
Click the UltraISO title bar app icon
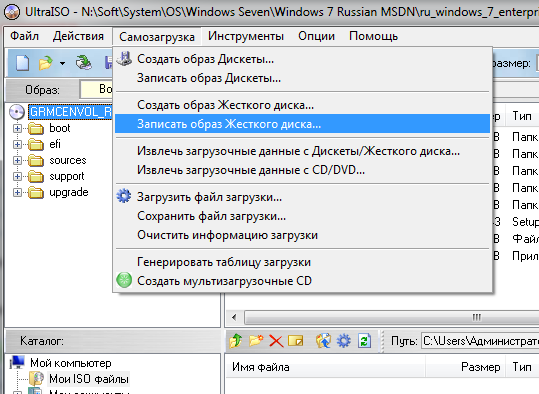pos(11,12)
